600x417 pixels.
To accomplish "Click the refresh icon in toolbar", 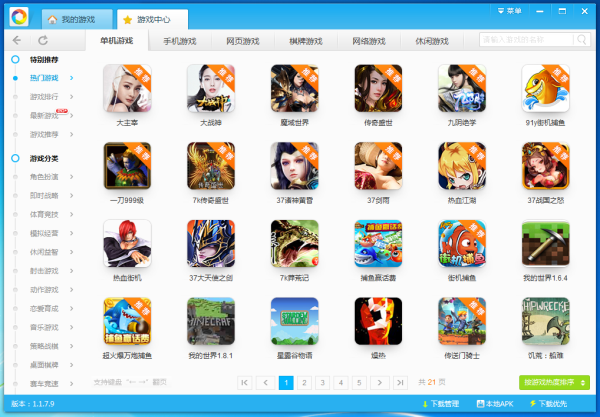I will (x=43, y=41).
